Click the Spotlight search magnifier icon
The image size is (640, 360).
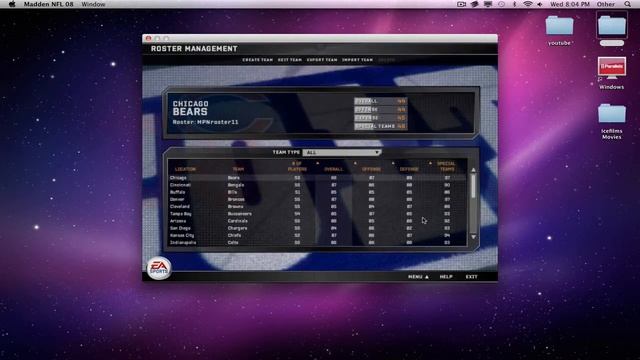click(x=627, y=4)
